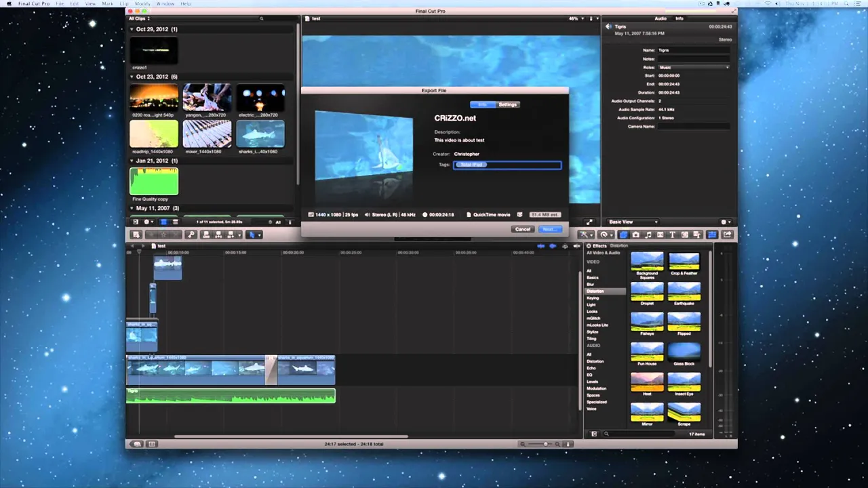This screenshot has width=868, height=488.
Task: Select the Levels audio effects category
Action: click(592, 382)
